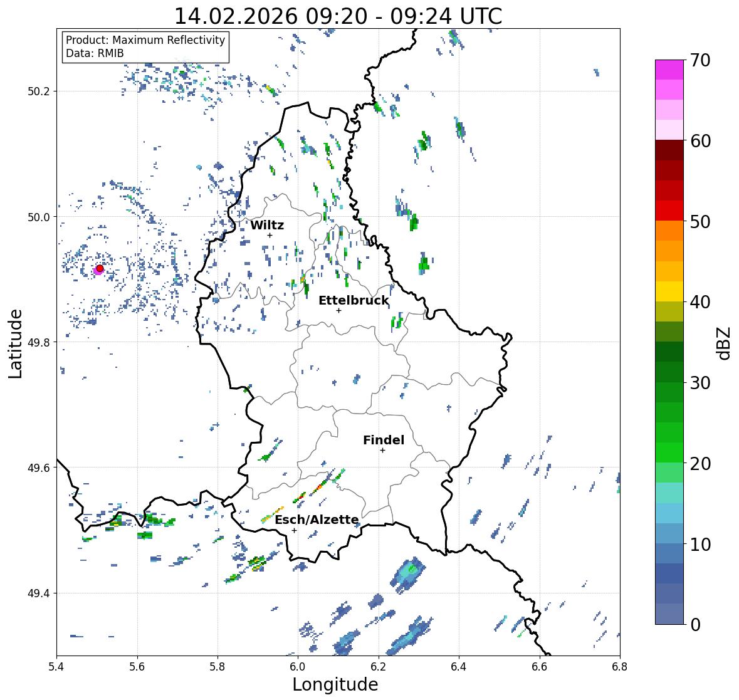Click the 5.8 longitude tick label
This screenshot has height=700, width=739.
pyautogui.click(x=218, y=666)
